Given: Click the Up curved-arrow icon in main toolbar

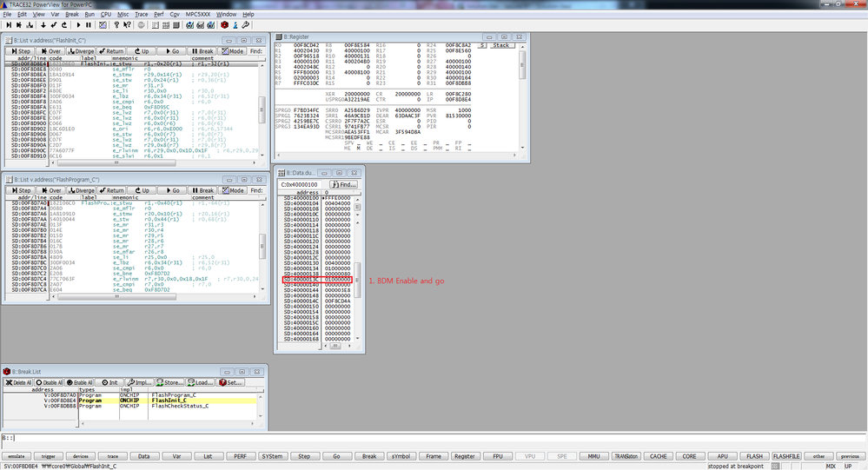Looking at the screenshot, I should [64, 25].
